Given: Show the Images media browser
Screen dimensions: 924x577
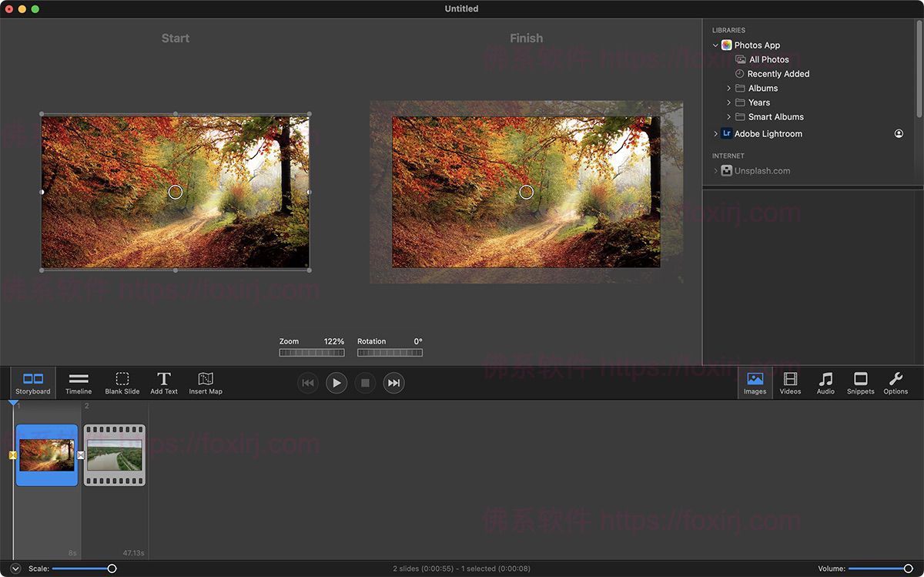Looking at the screenshot, I should point(755,383).
